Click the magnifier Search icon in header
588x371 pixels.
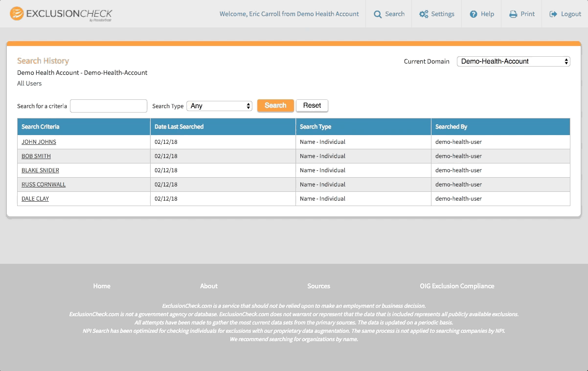378,14
